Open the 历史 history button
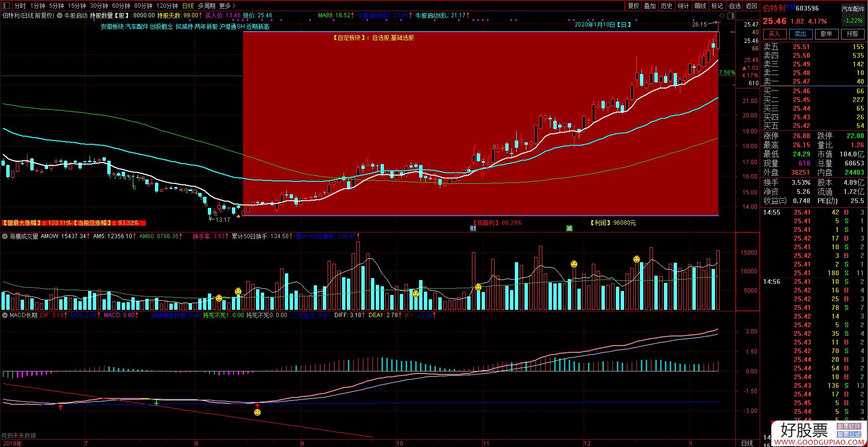This screenshot has height=447, width=868. (666, 6)
